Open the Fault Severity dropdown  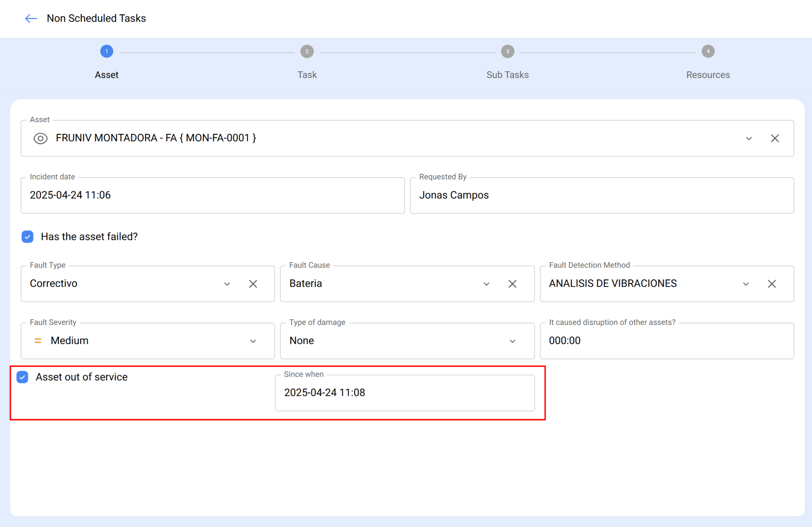tap(253, 341)
